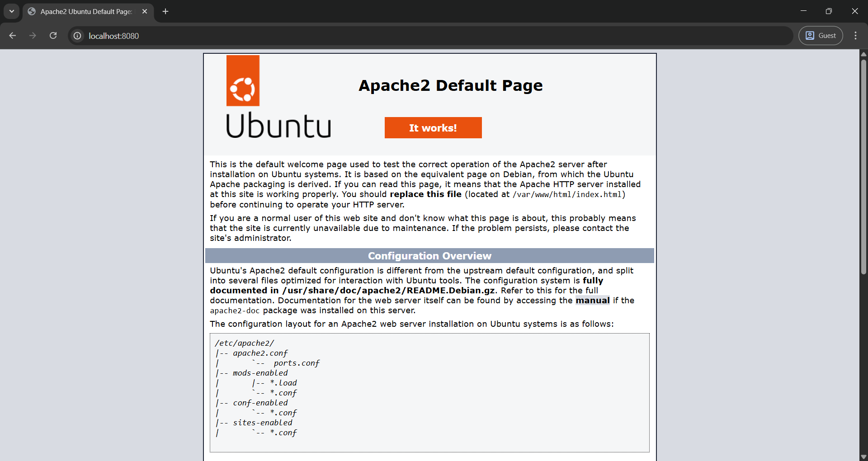Open the browser three-dot menu
Screen dimensions: 868x461
point(855,35)
